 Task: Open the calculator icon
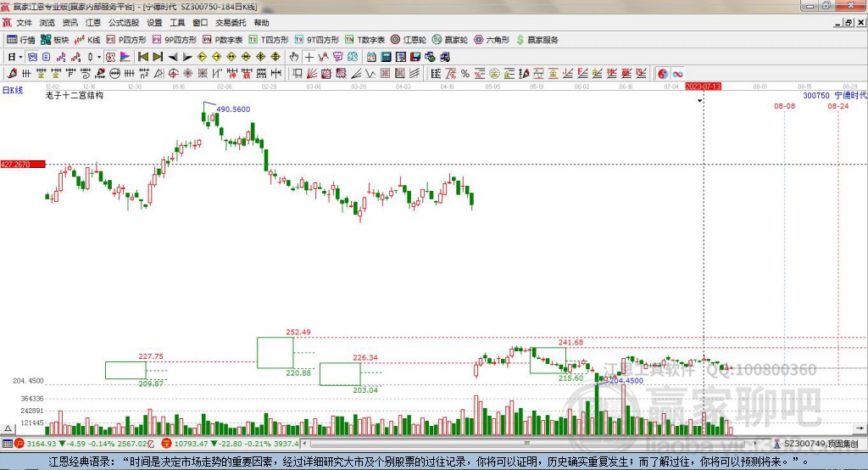pyautogui.click(x=386, y=57)
